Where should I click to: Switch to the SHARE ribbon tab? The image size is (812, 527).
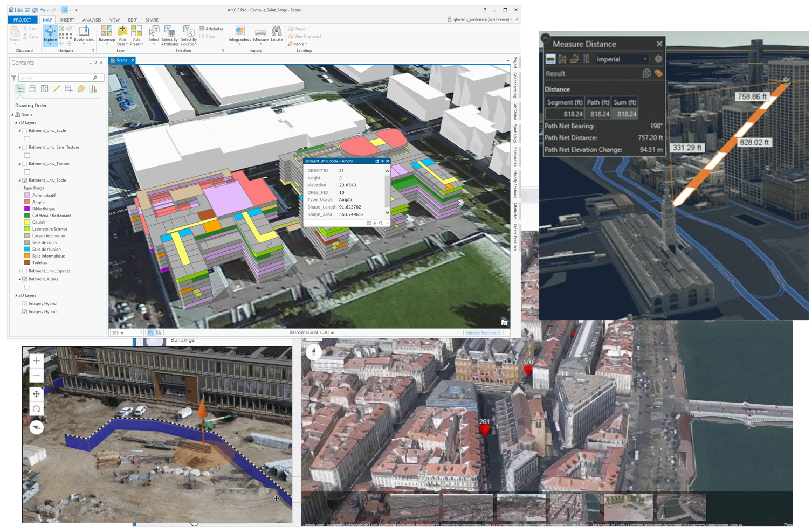pyautogui.click(x=152, y=20)
